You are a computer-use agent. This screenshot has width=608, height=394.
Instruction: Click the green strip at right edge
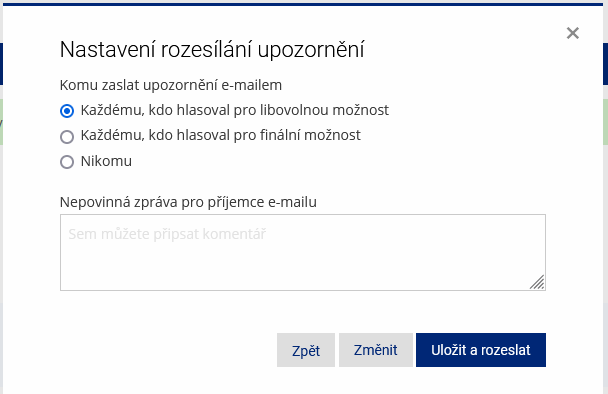(605, 122)
